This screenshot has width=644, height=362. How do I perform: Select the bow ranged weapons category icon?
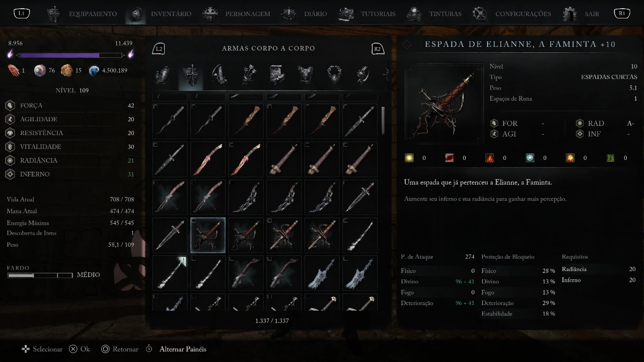pyautogui.click(x=220, y=74)
